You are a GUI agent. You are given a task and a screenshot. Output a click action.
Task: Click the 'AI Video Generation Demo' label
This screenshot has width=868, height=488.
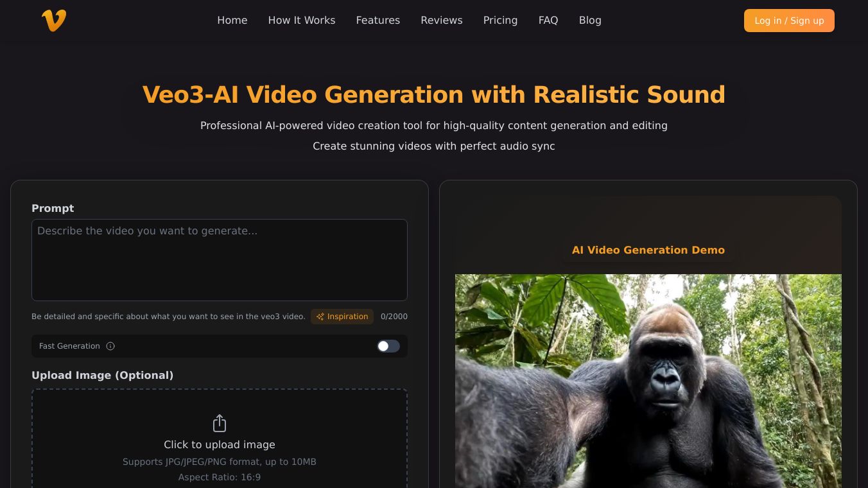click(648, 250)
